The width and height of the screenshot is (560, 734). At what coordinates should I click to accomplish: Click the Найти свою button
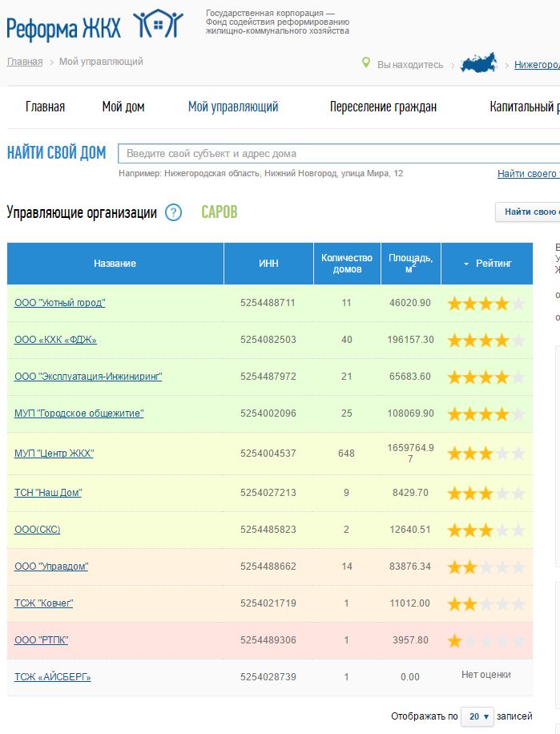(x=528, y=212)
